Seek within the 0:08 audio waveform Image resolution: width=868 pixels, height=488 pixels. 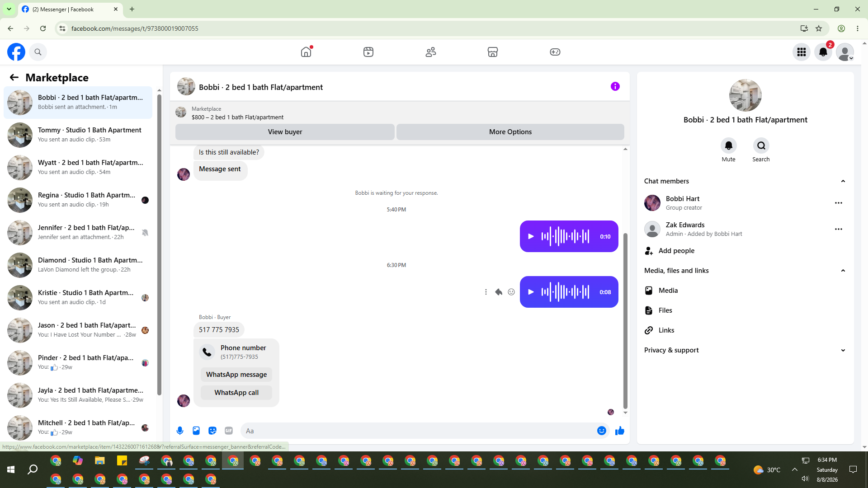coord(565,292)
